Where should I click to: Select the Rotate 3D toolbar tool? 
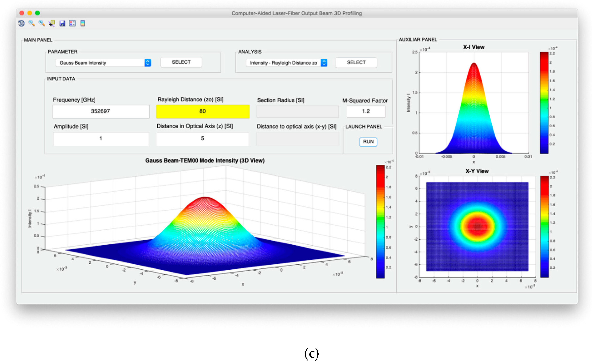(21, 23)
